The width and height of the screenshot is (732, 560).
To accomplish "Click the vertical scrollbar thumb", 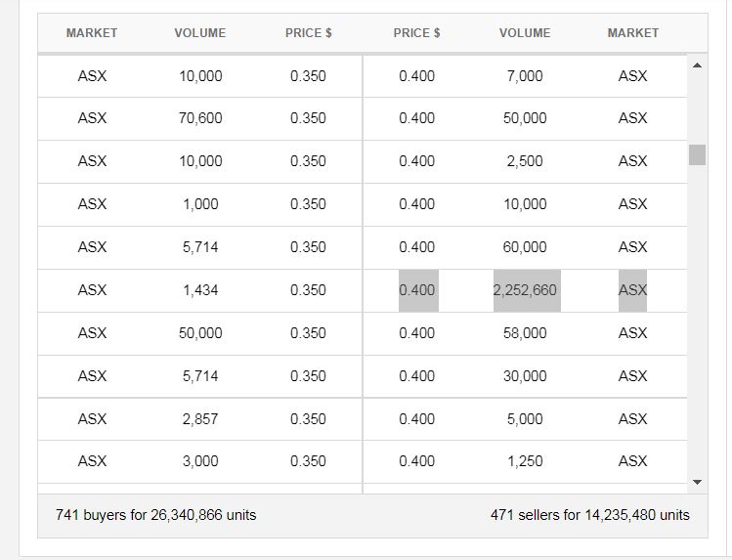I will click(697, 155).
